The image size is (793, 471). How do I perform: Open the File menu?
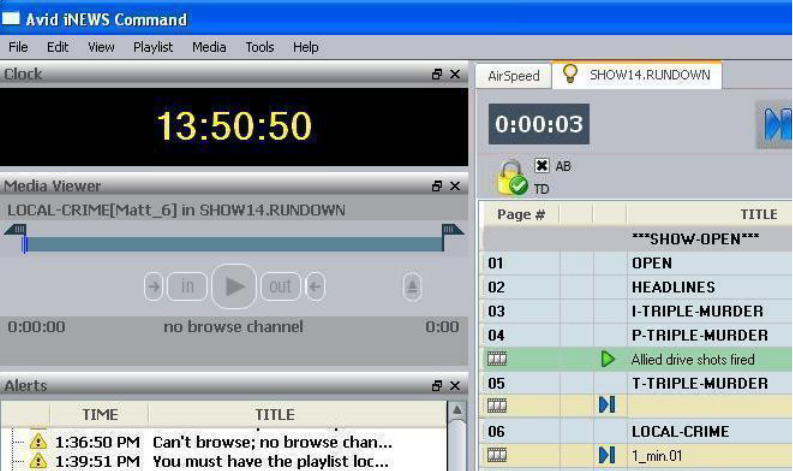click(18, 47)
